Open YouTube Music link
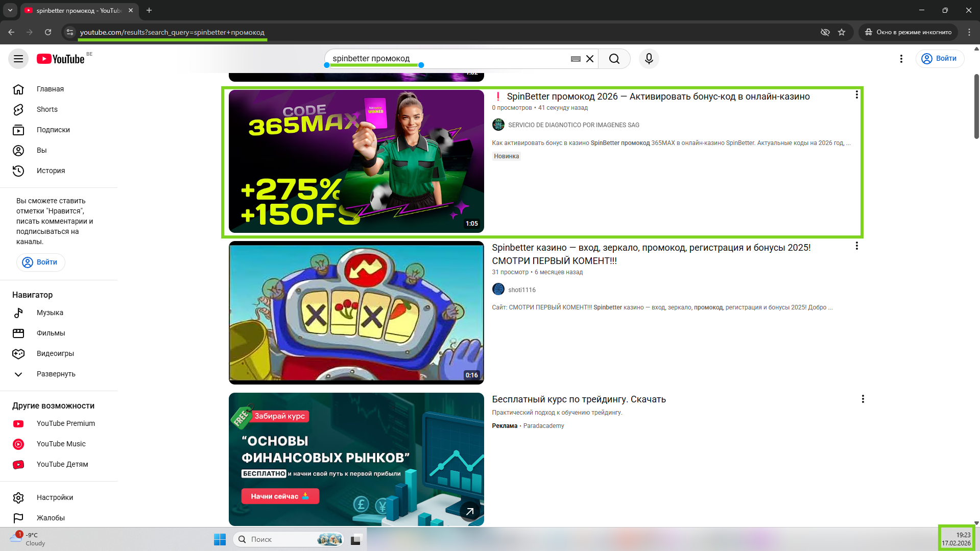Screen dimensions: 980x551 click(59, 444)
